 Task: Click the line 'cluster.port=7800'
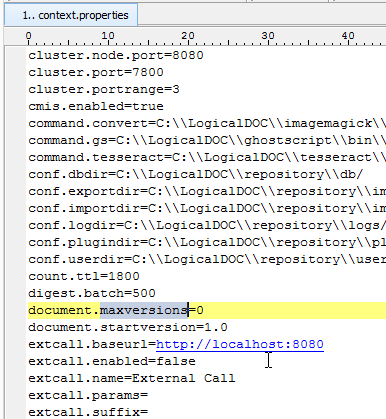click(x=96, y=72)
